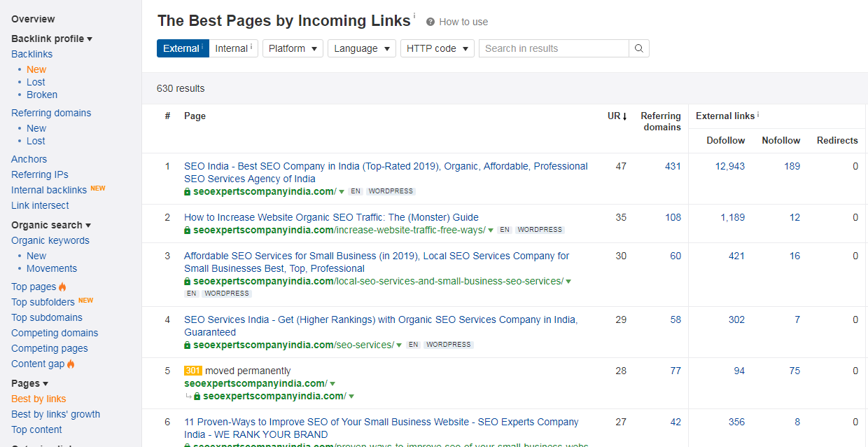868x447 pixels.
Task: Click 431 referring domains for row 1
Action: (x=673, y=166)
